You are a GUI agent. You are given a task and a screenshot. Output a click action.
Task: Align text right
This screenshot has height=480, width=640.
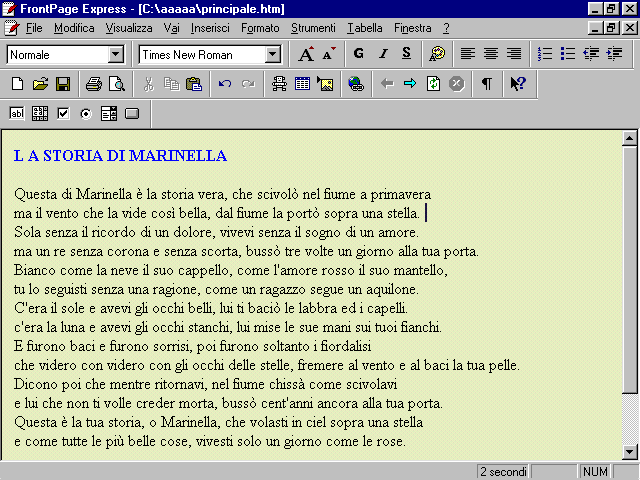coord(514,54)
